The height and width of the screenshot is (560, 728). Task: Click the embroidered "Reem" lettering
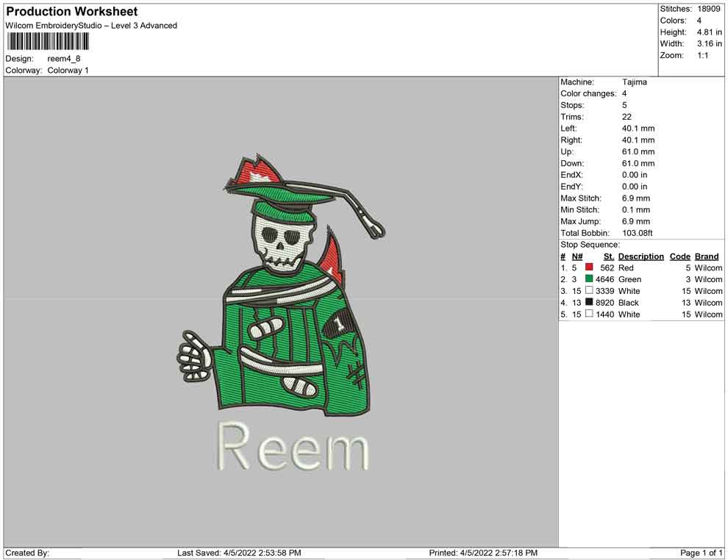coord(293,447)
